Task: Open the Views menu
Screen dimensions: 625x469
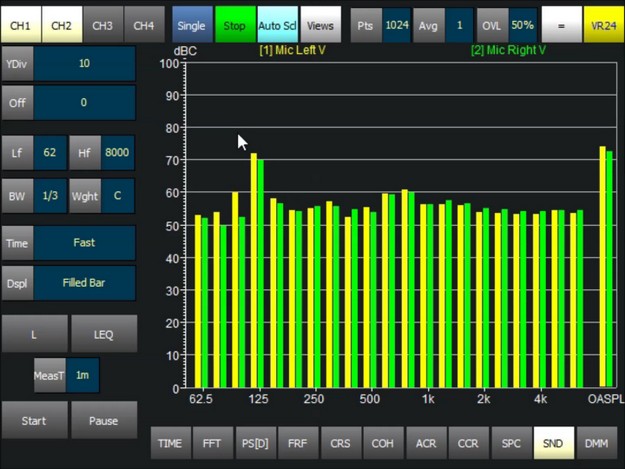Action: (x=320, y=25)
